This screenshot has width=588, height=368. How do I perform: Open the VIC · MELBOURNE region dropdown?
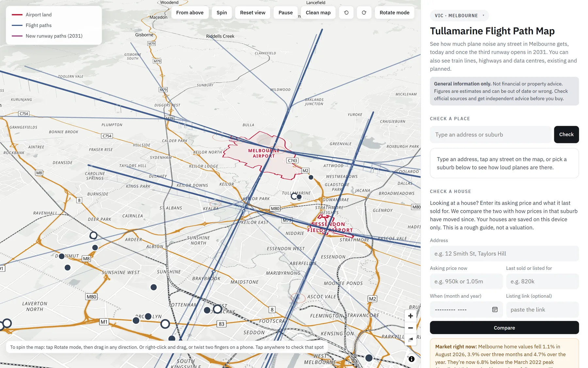459,15
